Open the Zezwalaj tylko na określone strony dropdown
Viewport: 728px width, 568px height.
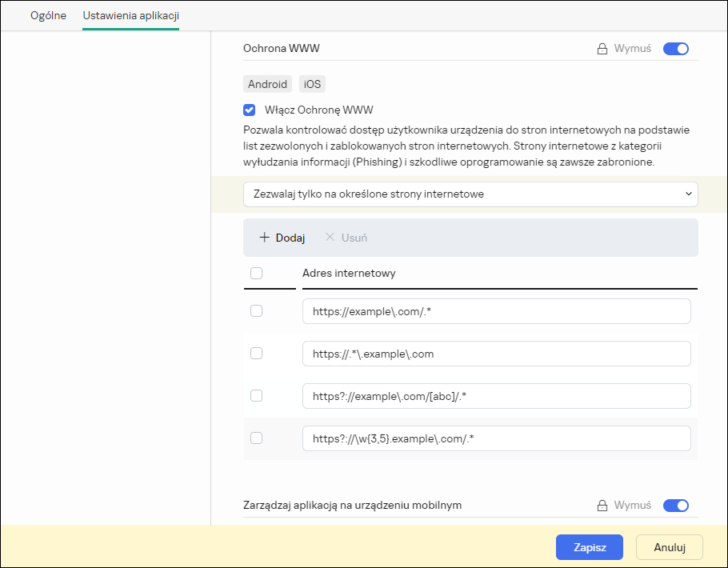470,194
